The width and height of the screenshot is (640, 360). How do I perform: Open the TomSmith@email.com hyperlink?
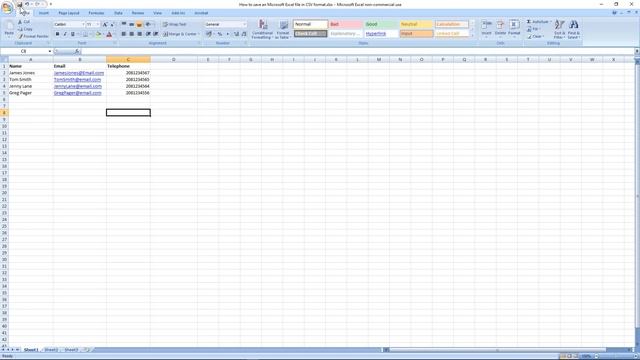click(77, 80)
